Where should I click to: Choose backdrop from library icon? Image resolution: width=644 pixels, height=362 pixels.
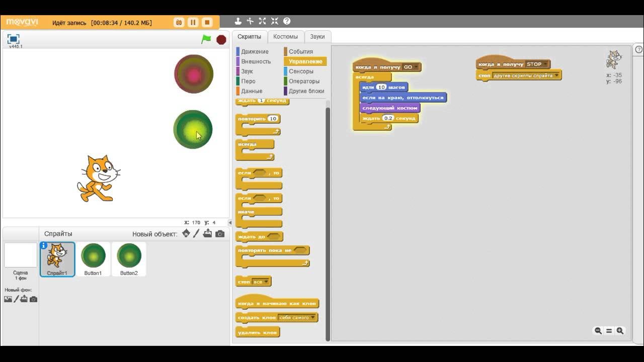tap(8, 299)
